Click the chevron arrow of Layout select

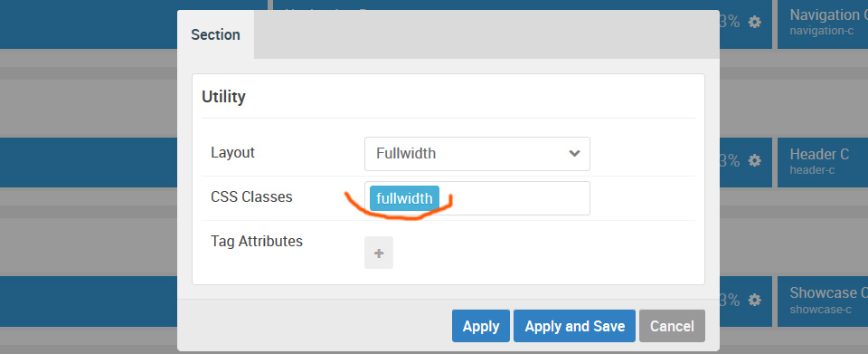[x=575, y=153]
